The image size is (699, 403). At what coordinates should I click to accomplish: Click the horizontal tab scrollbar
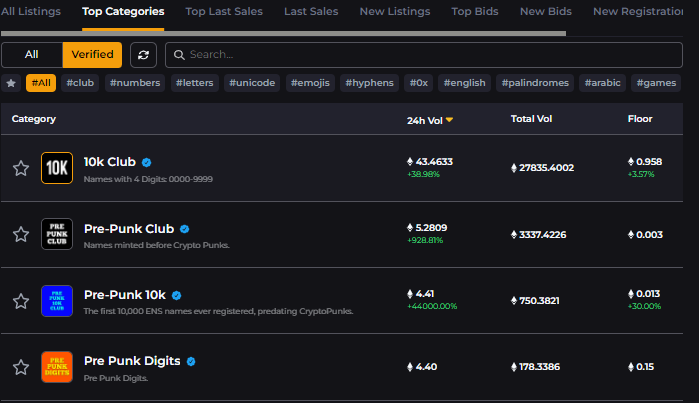point(284,33)
